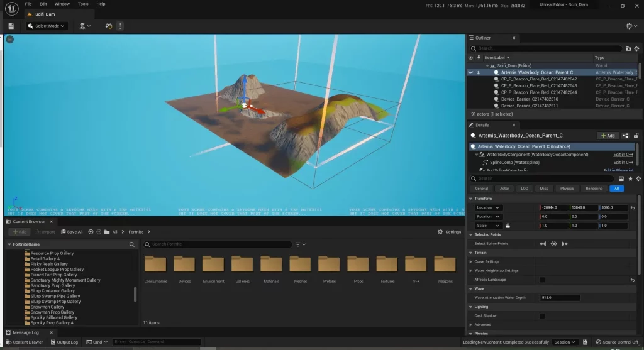
Task: Open Outliner settings gear icon
Action: 636,48
